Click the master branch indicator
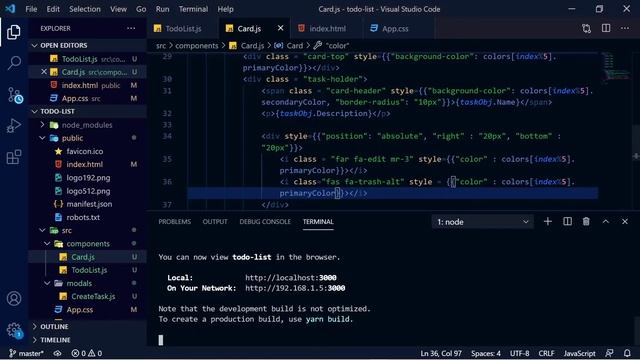 coord(26,353)
